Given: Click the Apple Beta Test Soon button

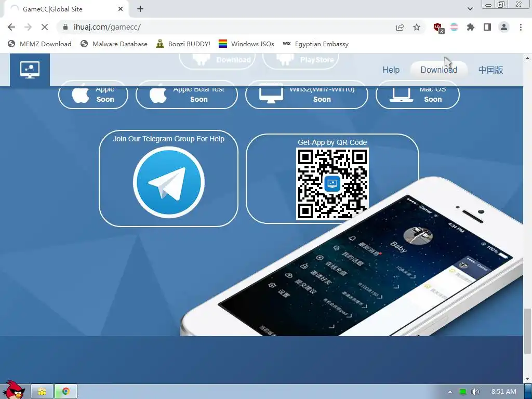Looking at the screenshot, I should [x=187, y=95].
